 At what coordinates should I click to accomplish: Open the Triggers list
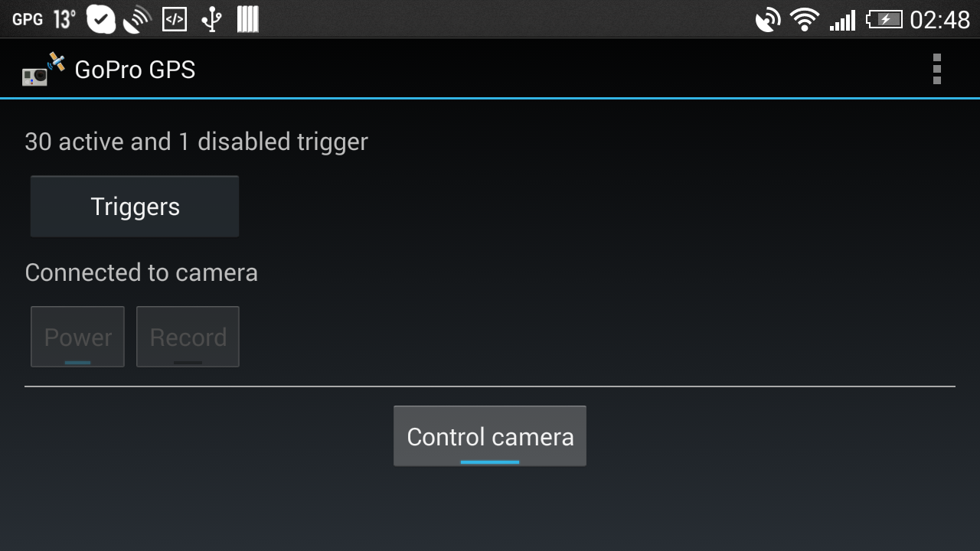(x=135, y=207)
